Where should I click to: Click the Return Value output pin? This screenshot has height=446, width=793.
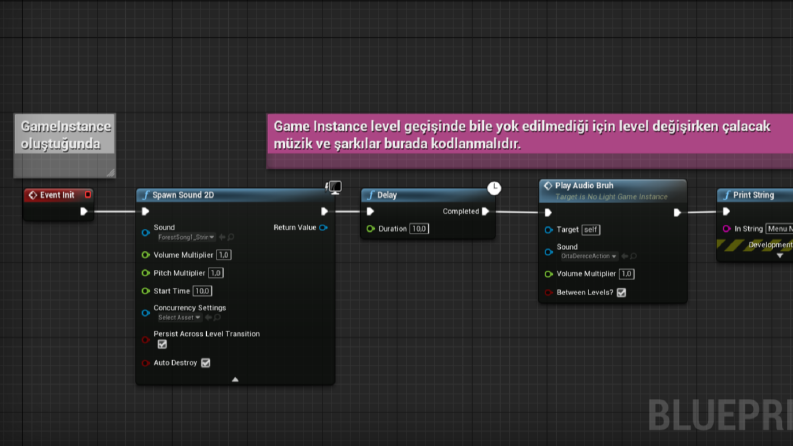click(x=323, y=228)
